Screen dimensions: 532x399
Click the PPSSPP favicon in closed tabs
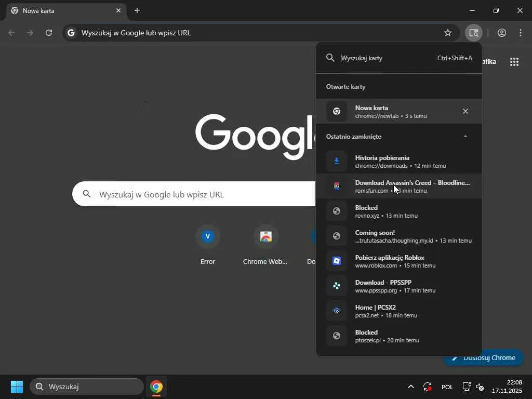337,286
